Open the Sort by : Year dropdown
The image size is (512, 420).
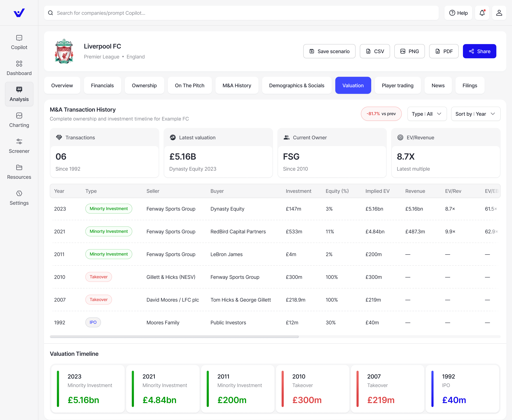click(x=475, y=114)
